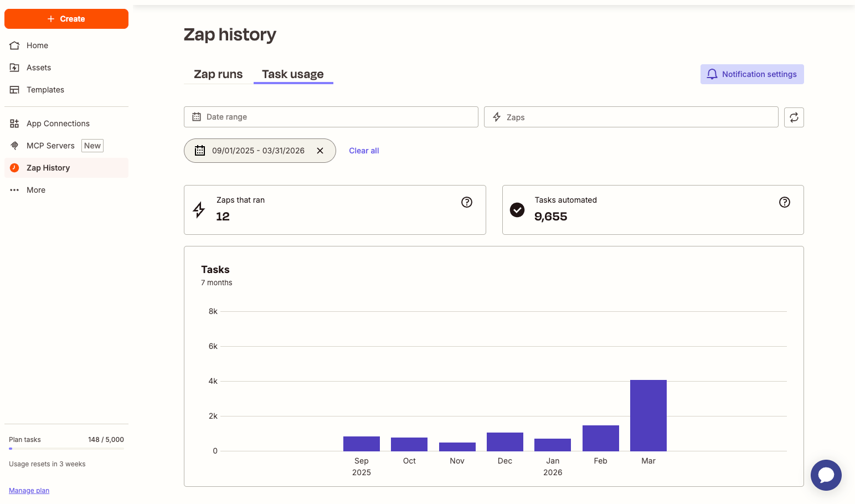Click the calendar icon on the date filter chip

200,150
